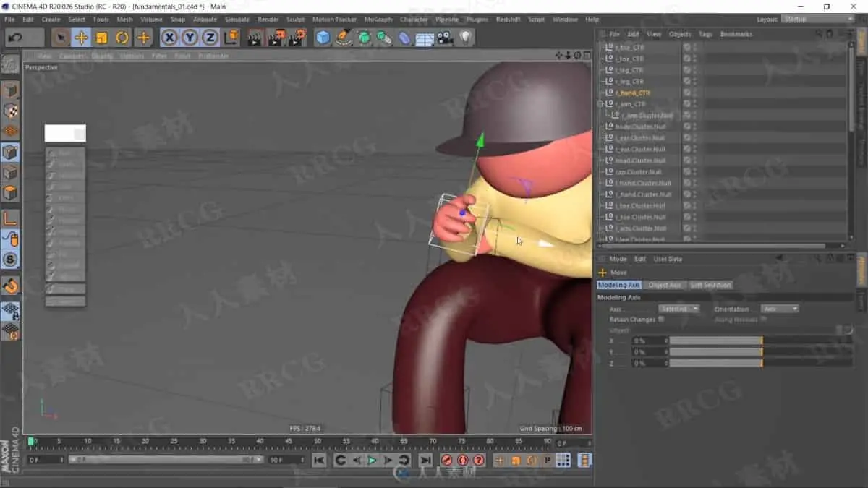The width and height of the screenshot is (868, 488).
Task: Open the Attribute Manager User Data menu
Action: [x=668, y=259]
